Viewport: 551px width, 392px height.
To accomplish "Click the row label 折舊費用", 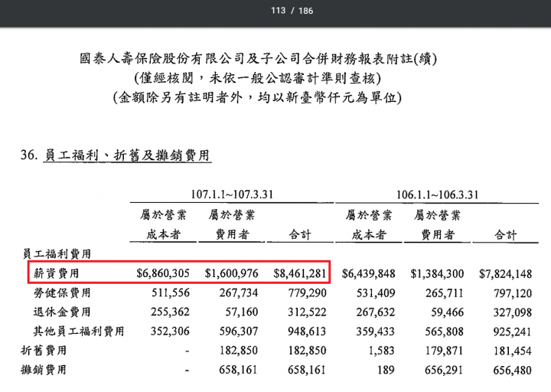I will click(44, 351).
